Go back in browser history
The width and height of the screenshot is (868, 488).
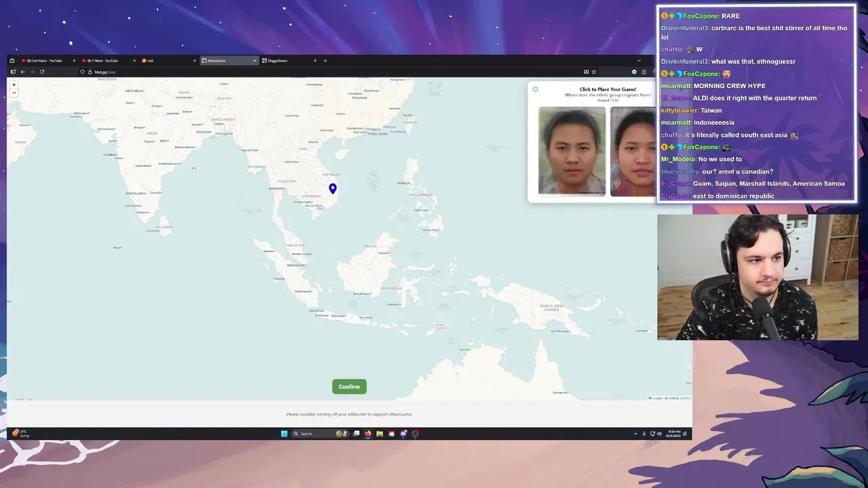(22, 72)
